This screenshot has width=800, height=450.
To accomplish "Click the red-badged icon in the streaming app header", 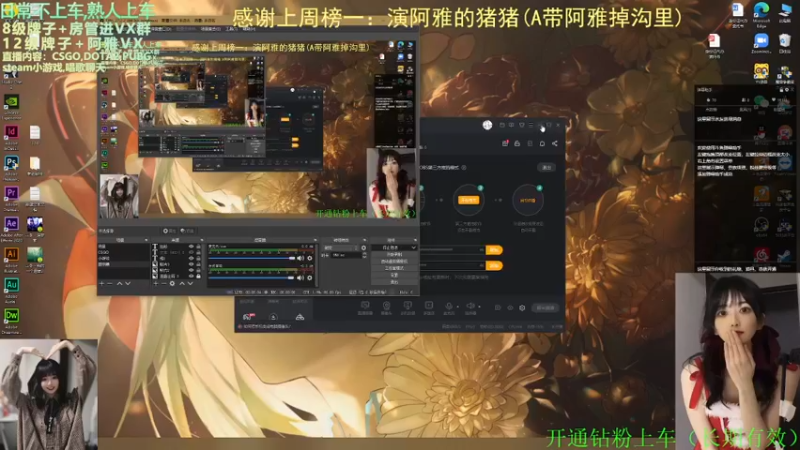I will 505,143.
